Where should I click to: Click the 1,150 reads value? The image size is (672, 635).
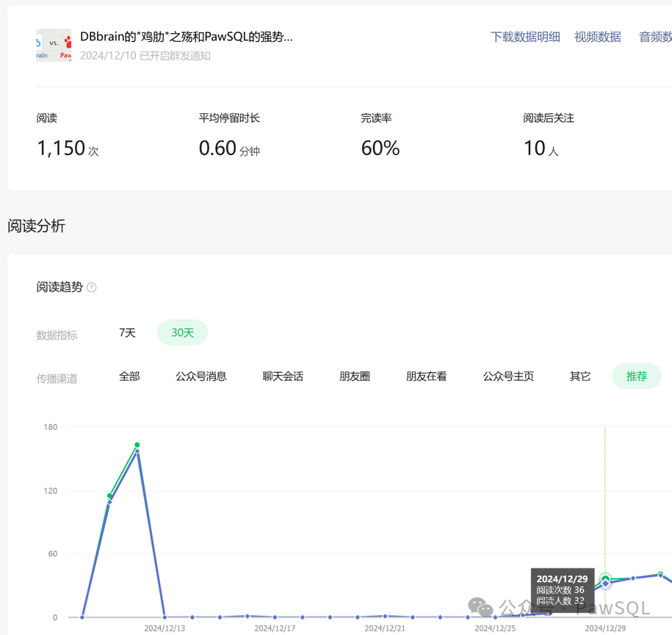click(x=68, y=148)
